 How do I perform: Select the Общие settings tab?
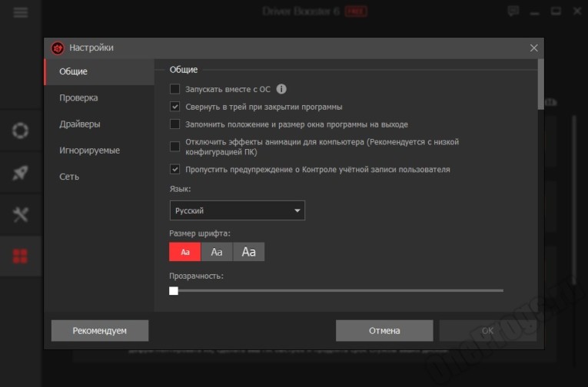coord(99,71)
